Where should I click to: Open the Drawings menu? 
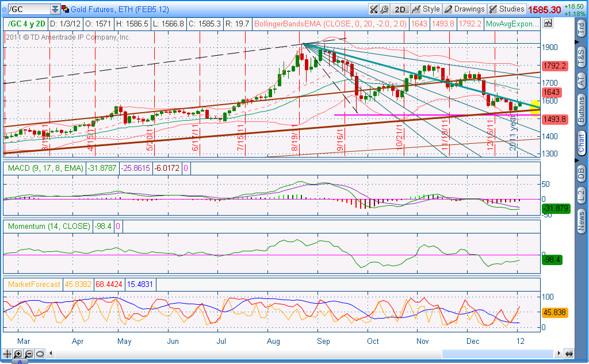(464, 9)
